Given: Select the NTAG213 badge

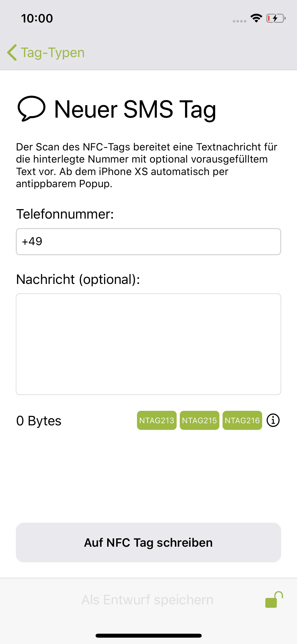Looking at the screenshot, I should pyautogui.click(x=157, y=420).
